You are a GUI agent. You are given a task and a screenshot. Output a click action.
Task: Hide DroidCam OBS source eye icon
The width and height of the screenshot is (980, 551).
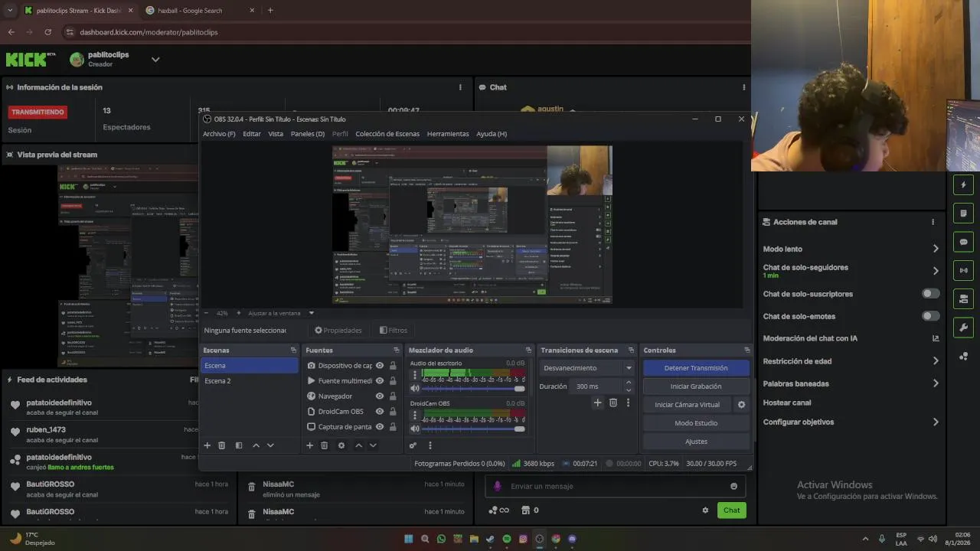(380, 412)
